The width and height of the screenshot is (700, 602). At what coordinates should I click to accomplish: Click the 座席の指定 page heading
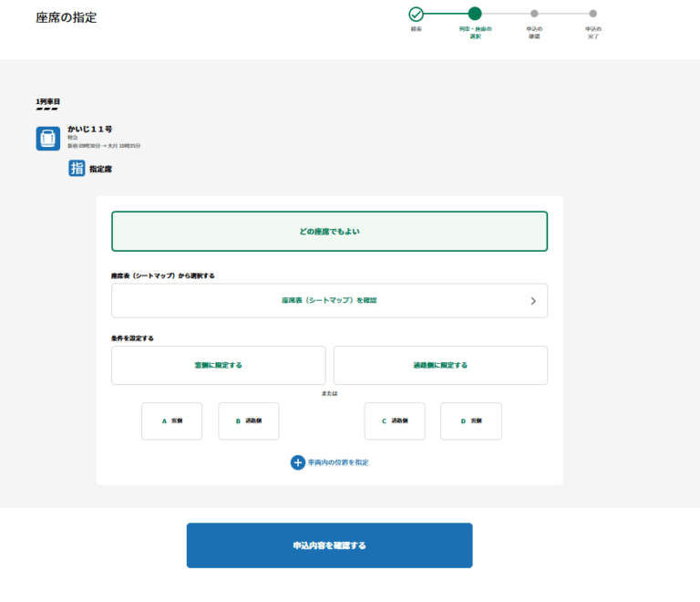(67, 17)
